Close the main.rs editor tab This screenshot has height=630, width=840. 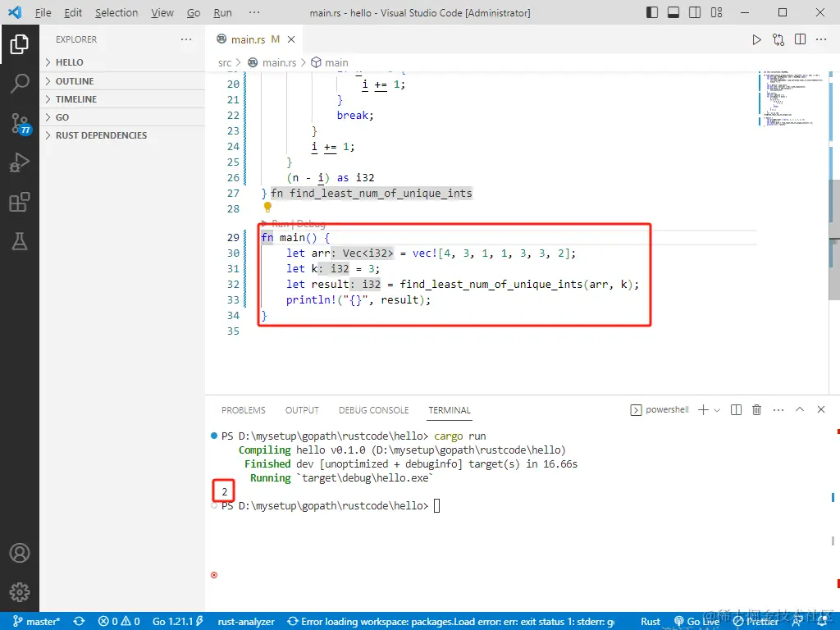pos(291,39)
